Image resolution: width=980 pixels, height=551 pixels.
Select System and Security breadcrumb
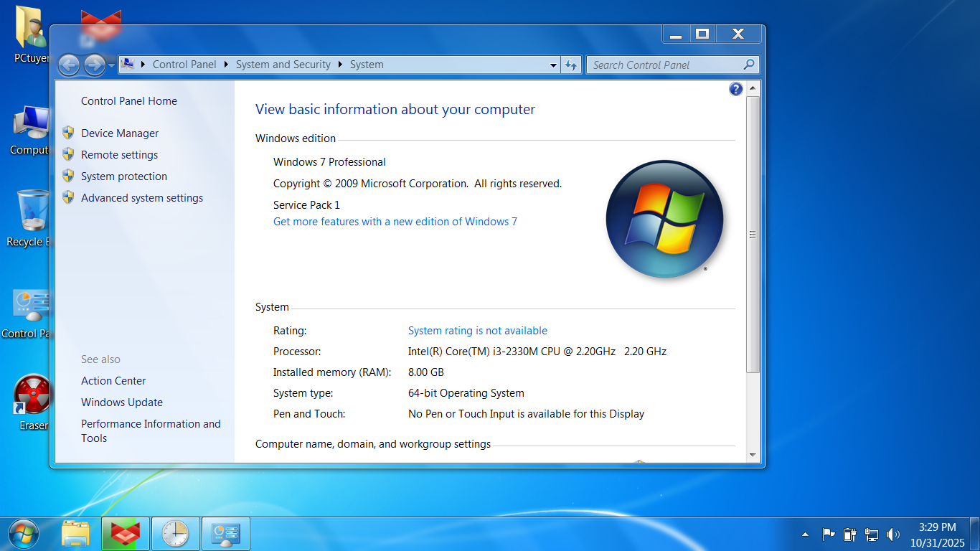[x=283, y=65]
